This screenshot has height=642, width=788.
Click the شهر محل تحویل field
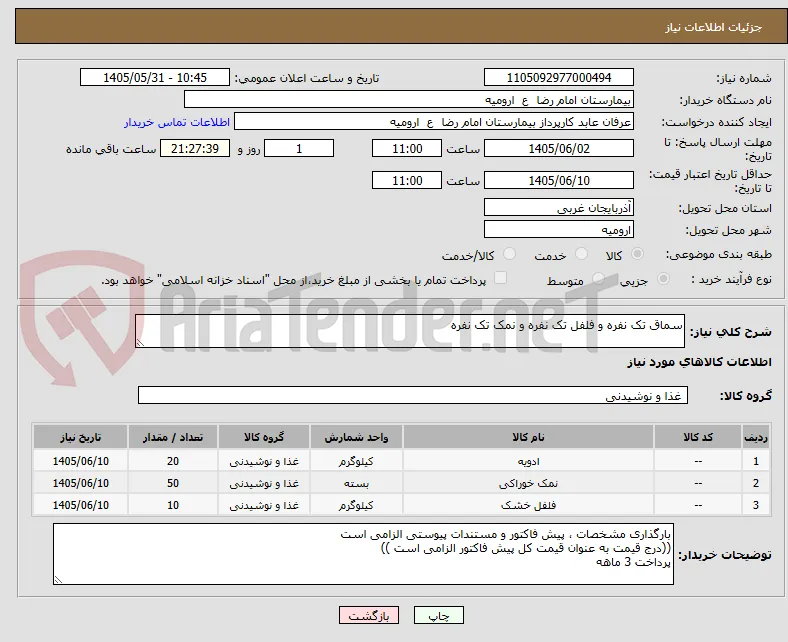[x=559, y=229]
